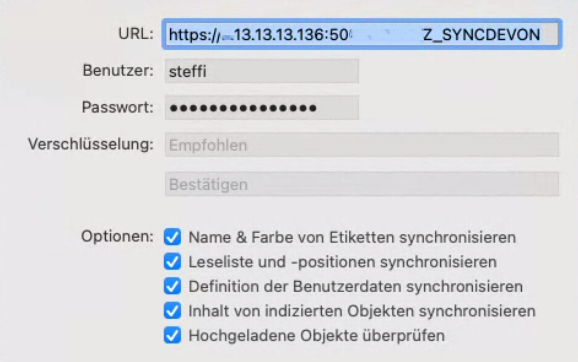Place cursor on https prefix in URL
Screen dimensions: 578x362
coord(189,35)
